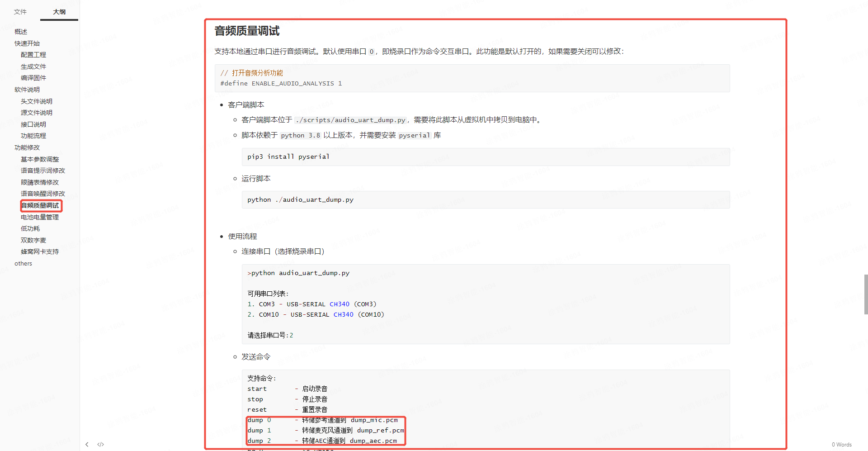Click the 音频质量调试 main heading
This screenshot has width=868, height=451.
[x=247, y=31]
